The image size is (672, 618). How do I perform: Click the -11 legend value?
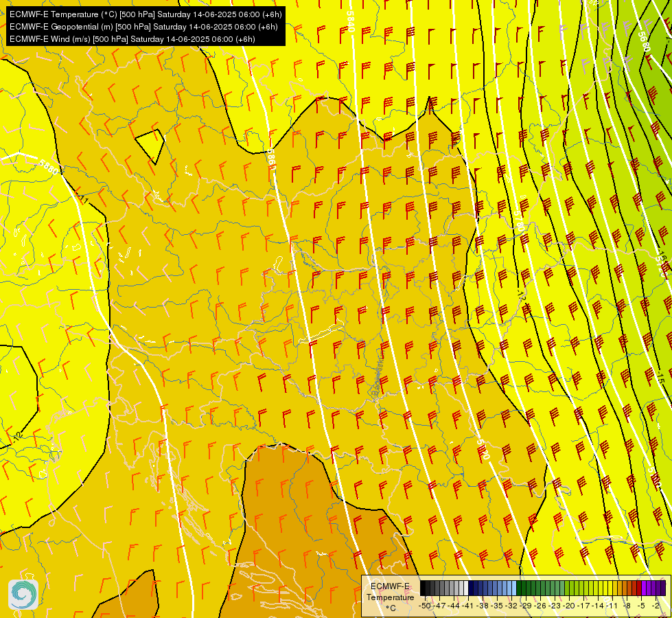[612, 606]
